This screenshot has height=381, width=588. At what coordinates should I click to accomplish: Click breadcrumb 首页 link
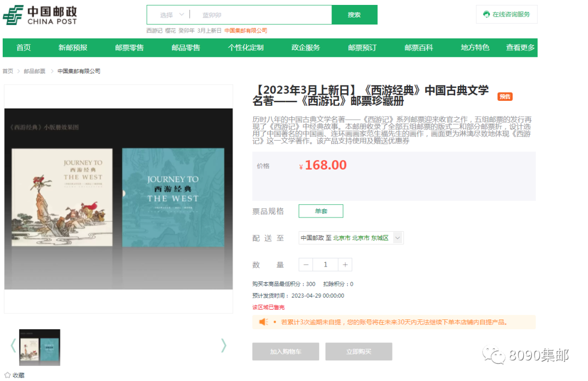point(8,71)
